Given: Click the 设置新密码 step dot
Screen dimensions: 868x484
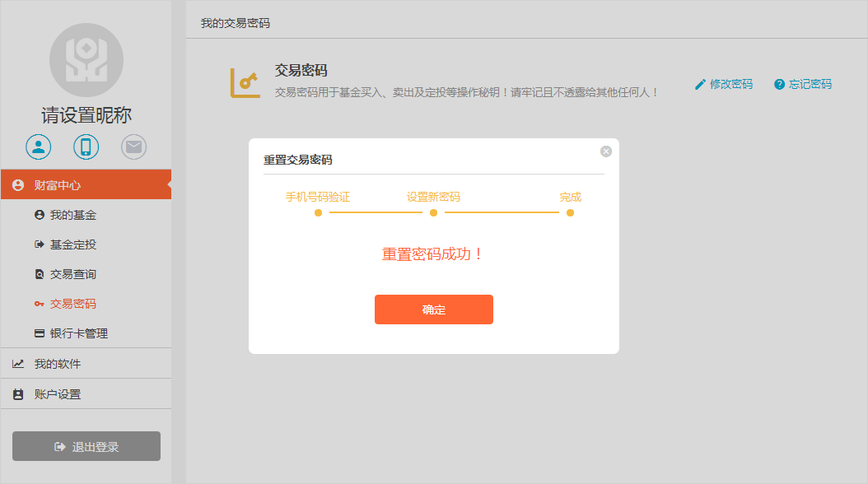Looking at the screenshot, I should (x=433, y=212).
